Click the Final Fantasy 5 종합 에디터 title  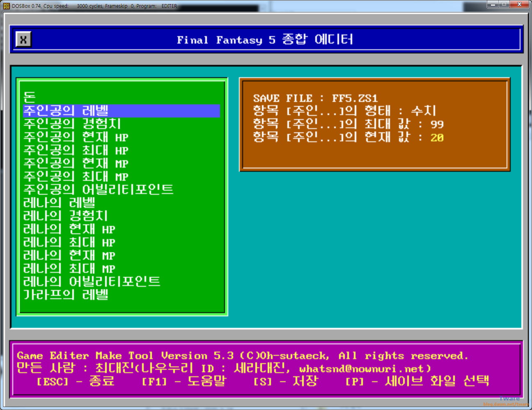click(265, 39)
